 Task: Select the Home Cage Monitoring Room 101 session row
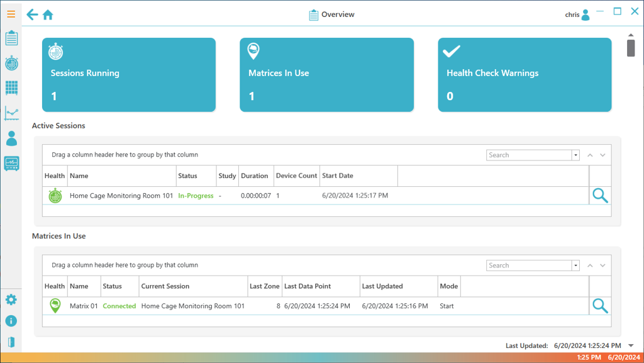click(316, 196)
